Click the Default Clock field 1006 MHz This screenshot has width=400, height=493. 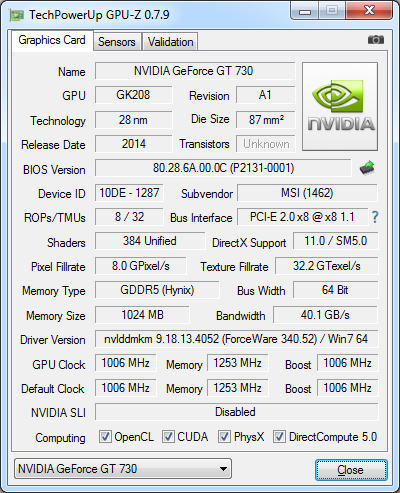(126, 388)
